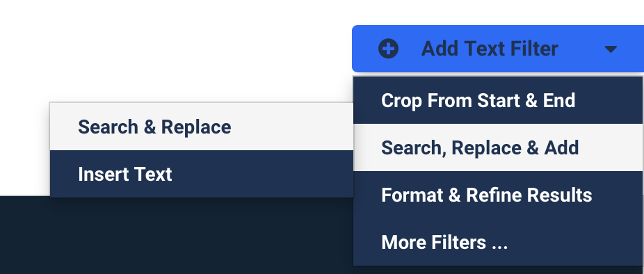Image resolution: width=644 pixels, height=274 pixels.
Task: Pick the Search & Replace filter
Action: point(202,127)
